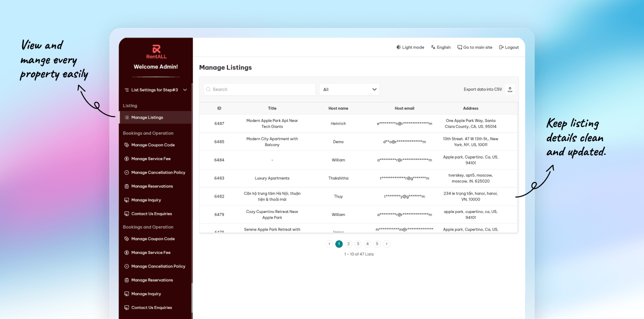The height and width of the screenshot is (319, 644).
Task: Click the ID column header
Action: [x=219, y=108]
